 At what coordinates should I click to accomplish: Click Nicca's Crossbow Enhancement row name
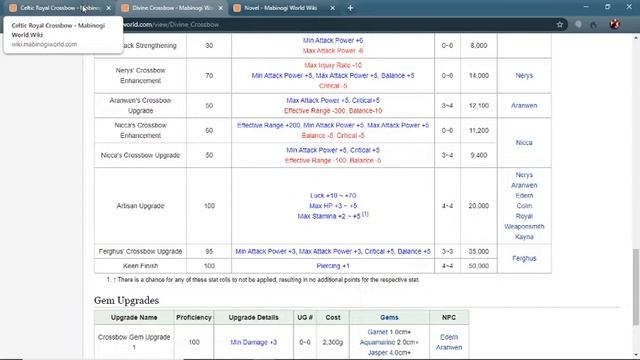pyautogui.click(x=140, y=130)
